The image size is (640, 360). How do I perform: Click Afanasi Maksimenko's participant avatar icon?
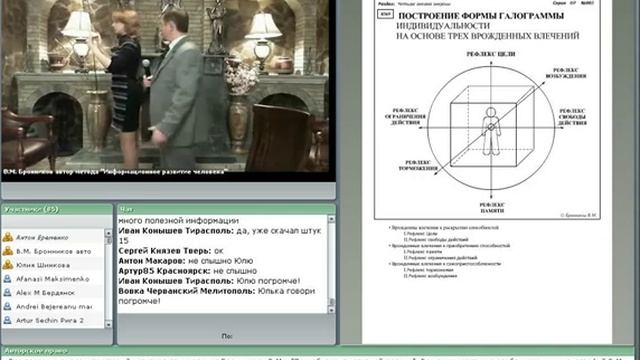tap(7, 279)
